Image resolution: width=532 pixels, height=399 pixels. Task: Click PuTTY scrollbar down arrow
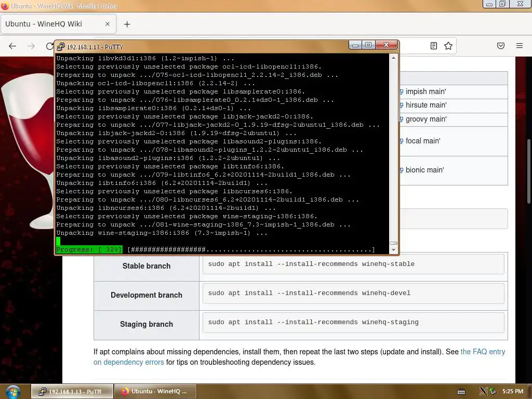[x=393, y=250]
